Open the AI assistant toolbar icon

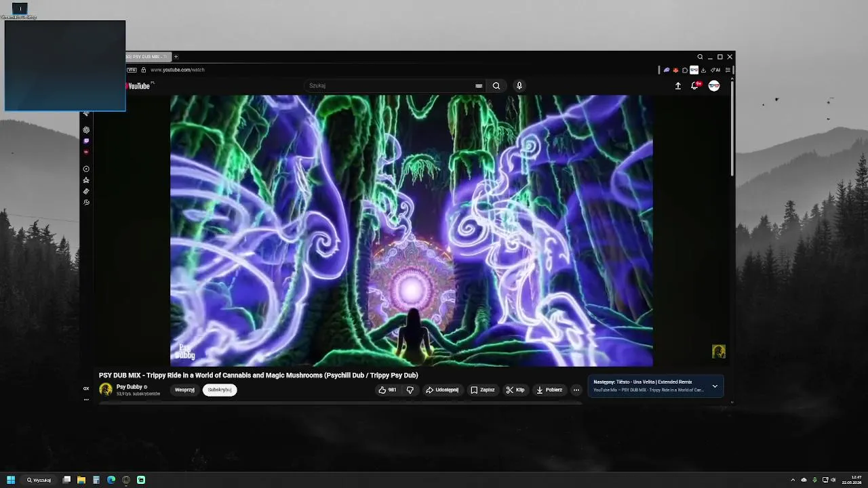[715, 70]
